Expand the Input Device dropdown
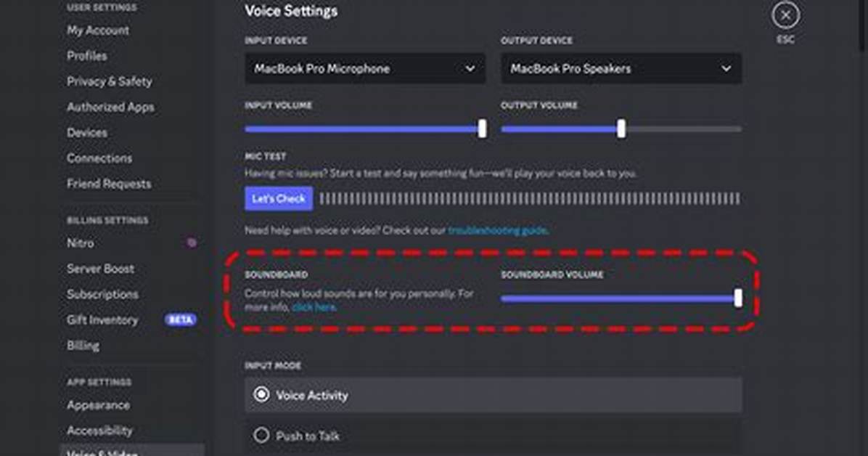 coord(365,69)
